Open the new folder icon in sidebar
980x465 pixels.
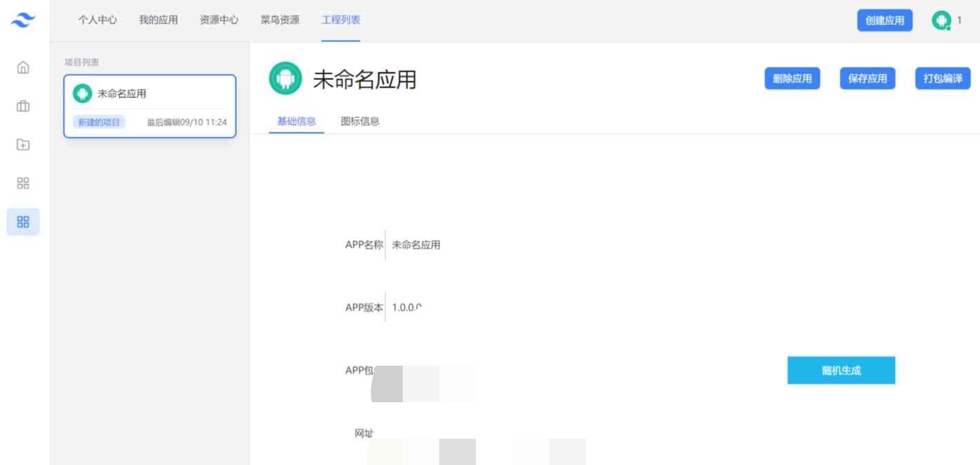[x=23, y=145]
